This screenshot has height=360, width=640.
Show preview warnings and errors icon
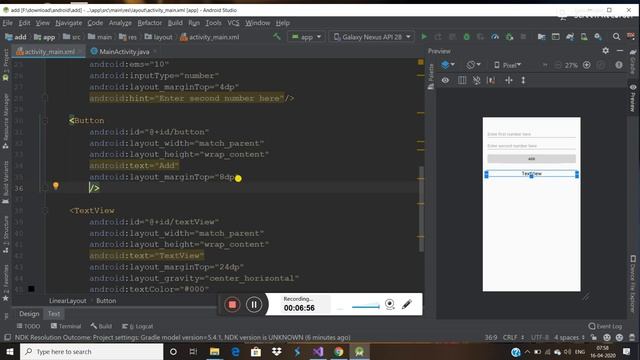coord(619,65)
